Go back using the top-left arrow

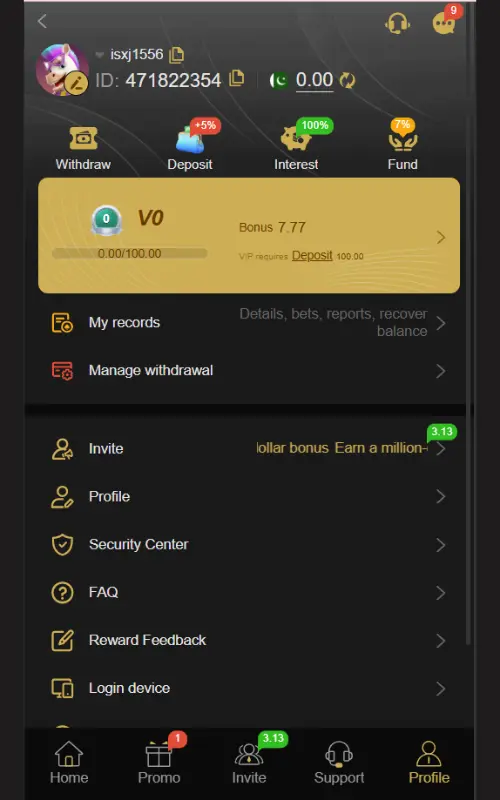[x=42, y=21]
